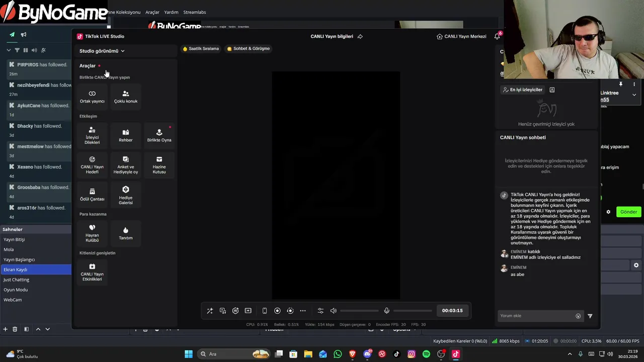The width and height of the screenshot is (644, 362).
Task: Mute the microphone icon
Action: click(x=386, y=311)
